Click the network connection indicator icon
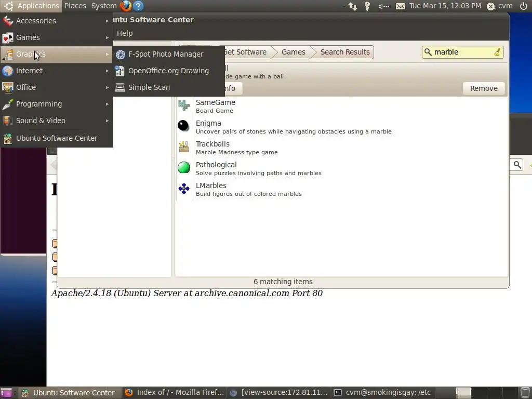The height and width of the screenshot is (399, 532). click(x=353, y=6)
